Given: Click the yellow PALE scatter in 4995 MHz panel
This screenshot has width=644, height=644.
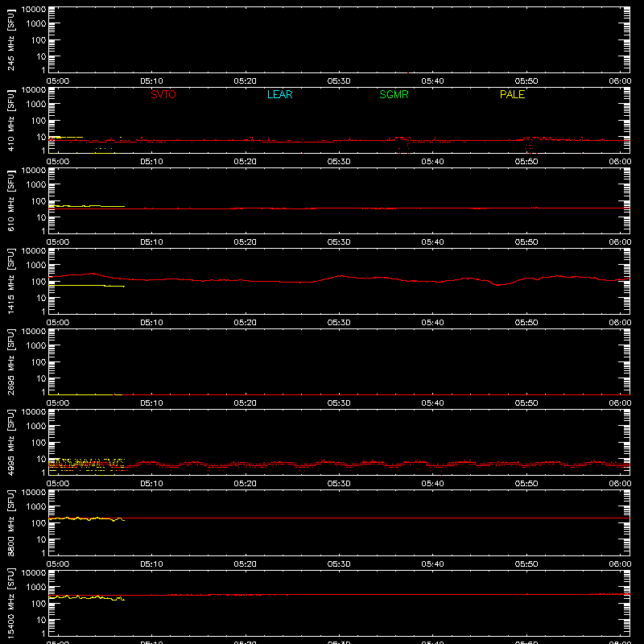Looking at the screenshot, I should click(x=86, y=466).
